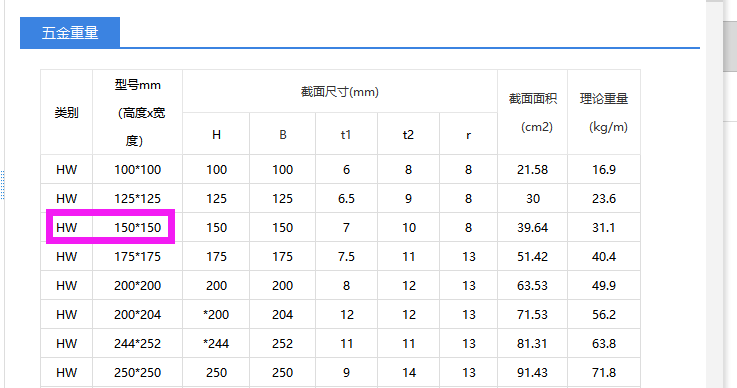This screenshot has height=388, width=737.
Task: Click the section area value 21.58
Action: 533,169
